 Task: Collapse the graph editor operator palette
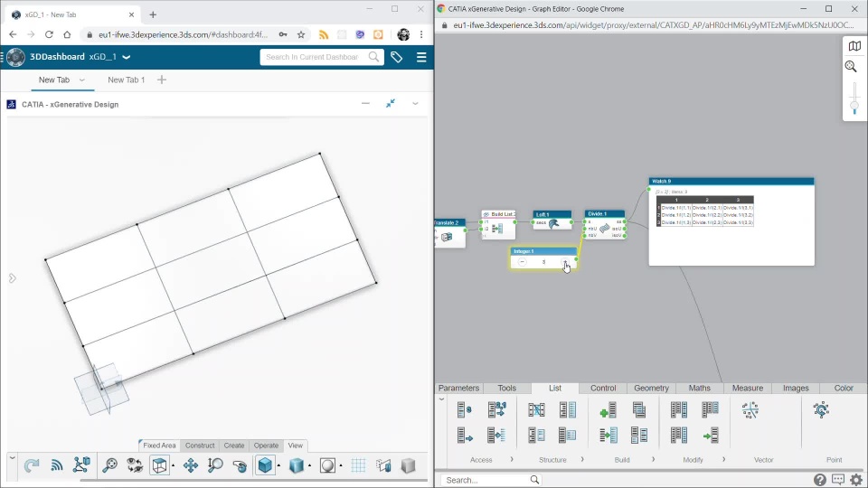coord(441,399)
